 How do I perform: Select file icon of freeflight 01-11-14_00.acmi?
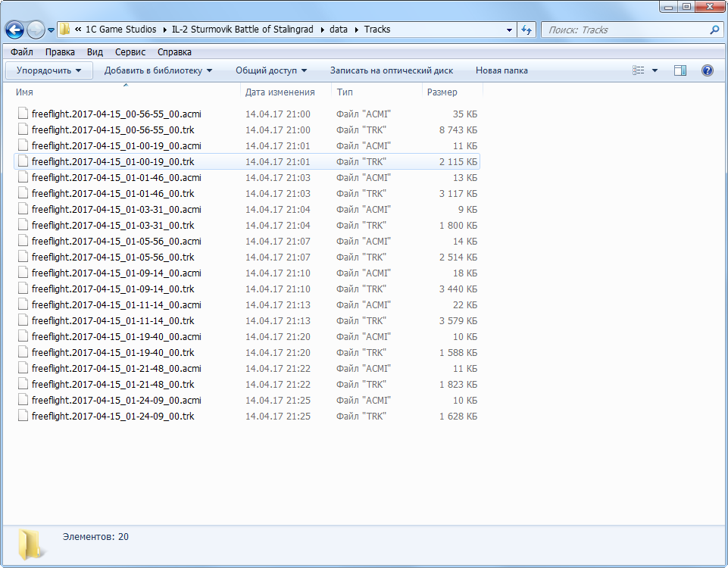tap(23, 304)
